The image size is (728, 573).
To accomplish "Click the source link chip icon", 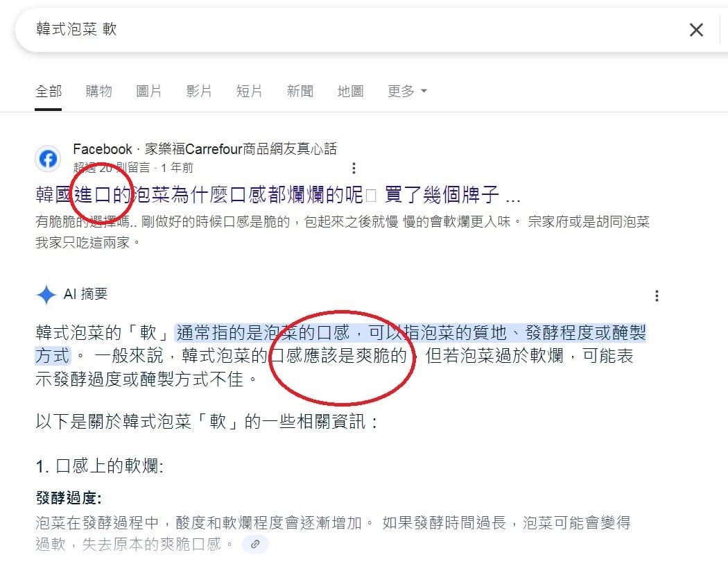I will [255, 544].
